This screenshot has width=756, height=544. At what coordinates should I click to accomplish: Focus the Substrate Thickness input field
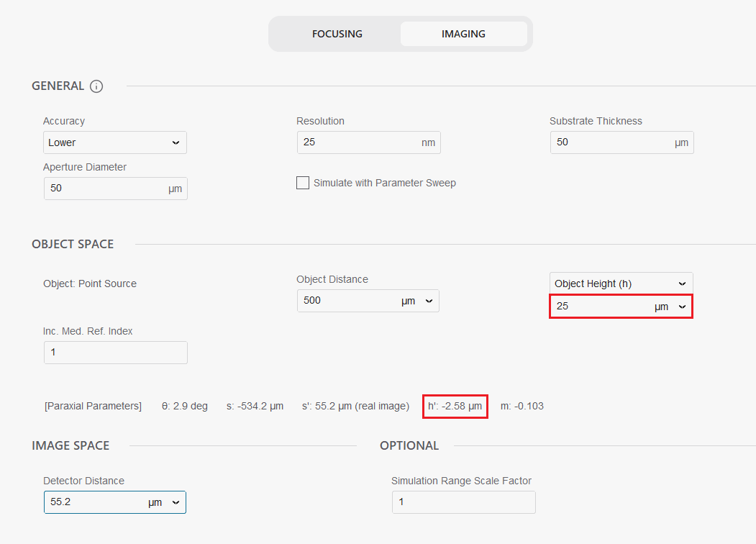coord(611,142)
